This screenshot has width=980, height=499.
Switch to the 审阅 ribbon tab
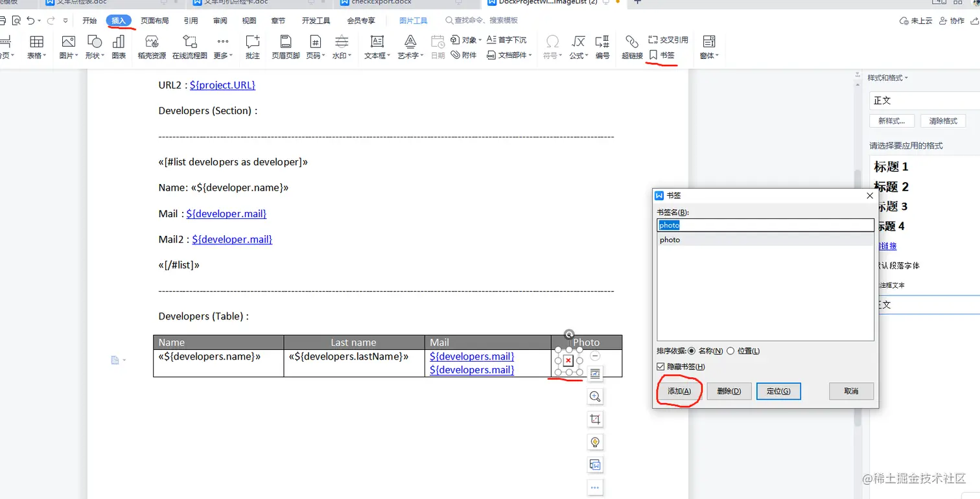(220, 20)
